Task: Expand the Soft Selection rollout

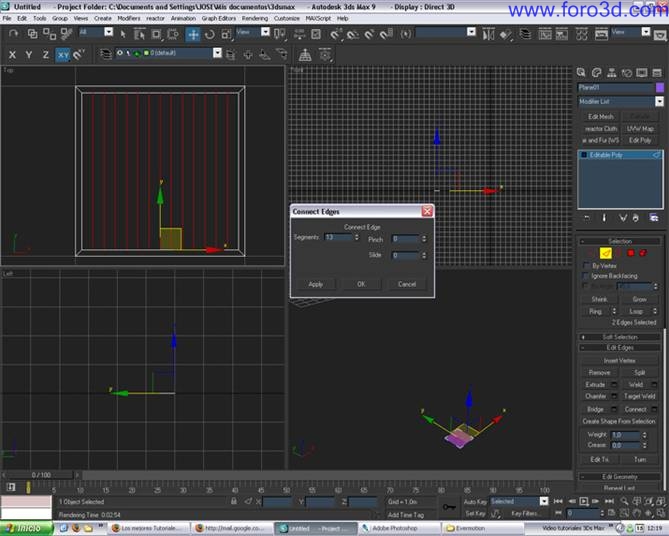Action: [x=620, y=337]
